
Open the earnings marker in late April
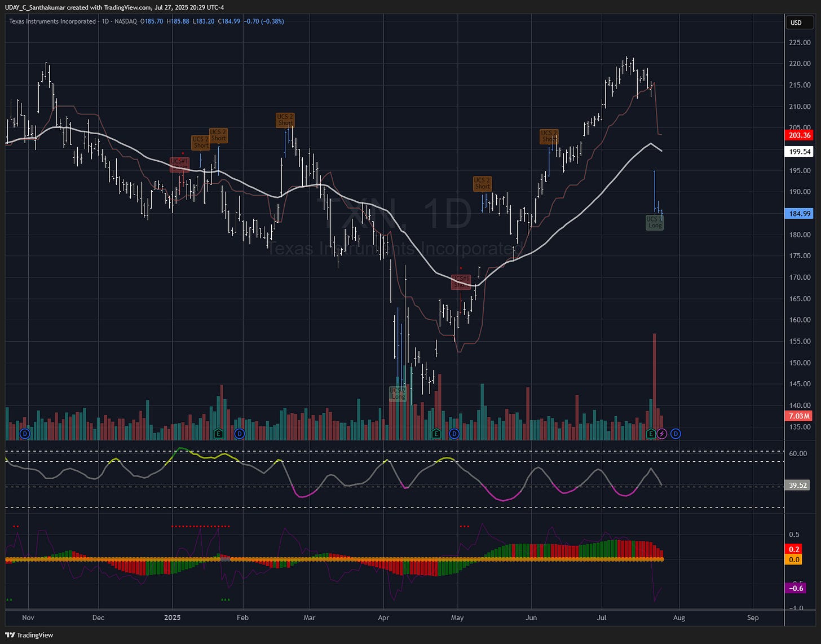pos(436,434)
